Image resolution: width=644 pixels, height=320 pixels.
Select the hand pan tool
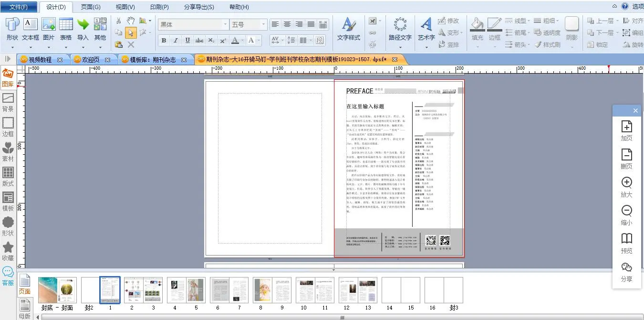[131, 21]
